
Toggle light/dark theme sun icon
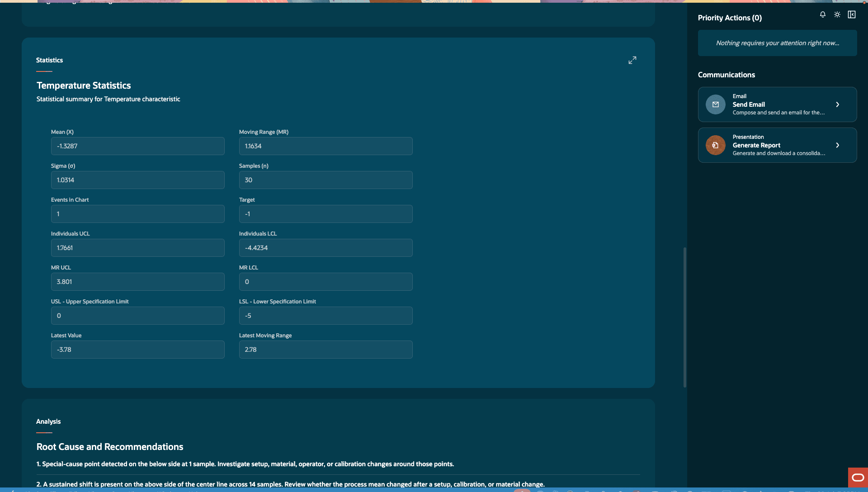click(837, 14)
